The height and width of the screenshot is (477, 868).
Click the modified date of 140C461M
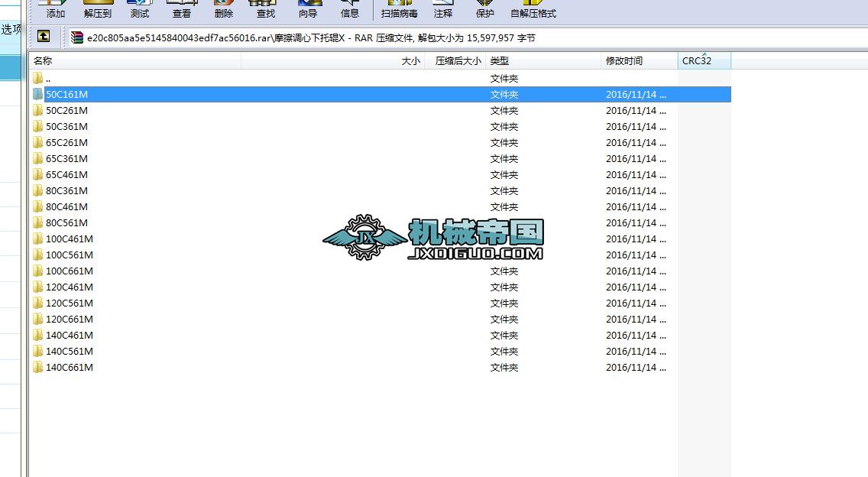[x=636, y=336]
